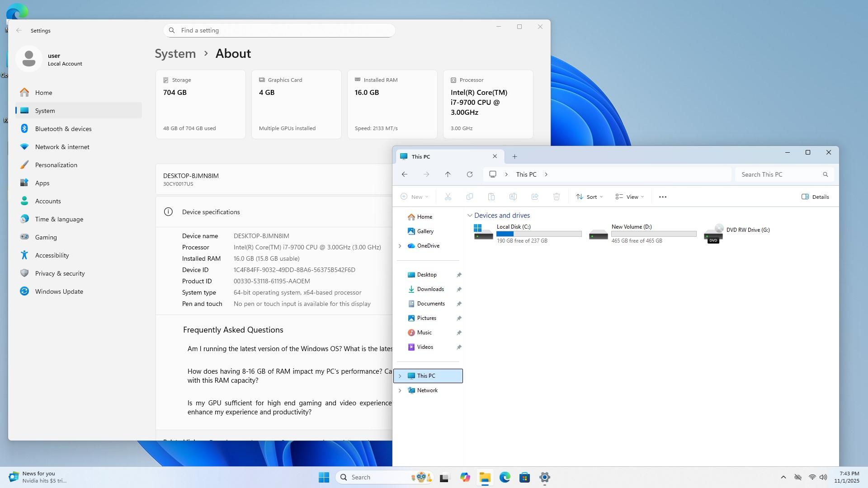Expand the Network tree node

pos(400,390)
